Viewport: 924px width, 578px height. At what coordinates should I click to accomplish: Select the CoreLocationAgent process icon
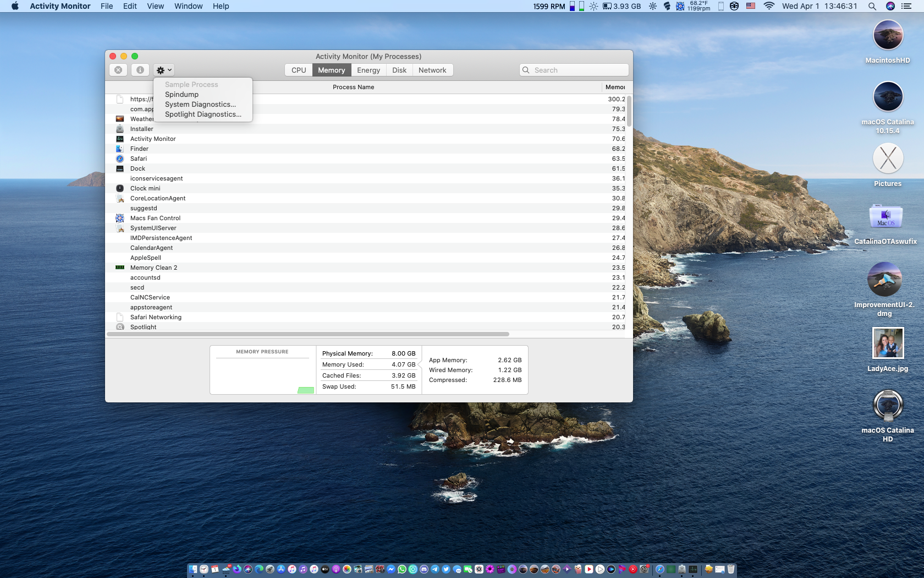pos(120,198)
